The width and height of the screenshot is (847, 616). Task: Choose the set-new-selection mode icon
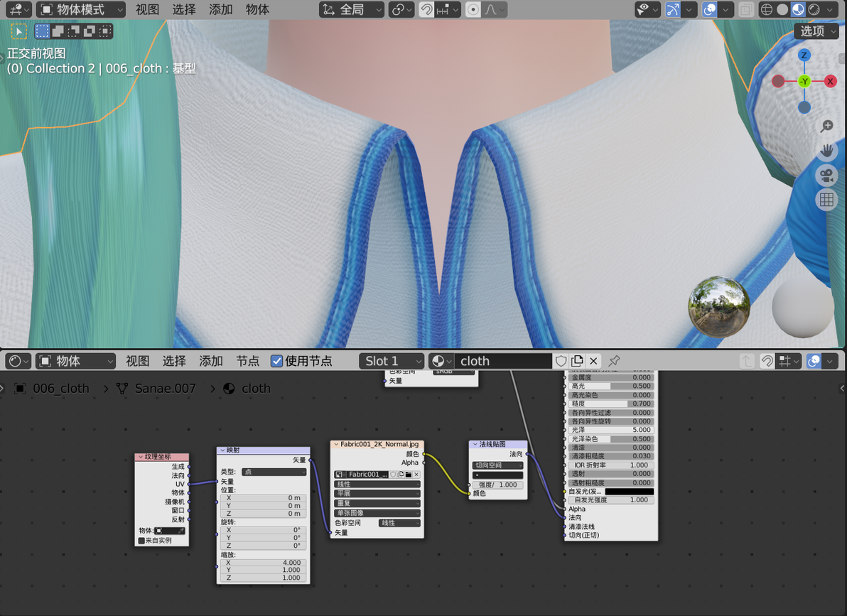point(42,31)
